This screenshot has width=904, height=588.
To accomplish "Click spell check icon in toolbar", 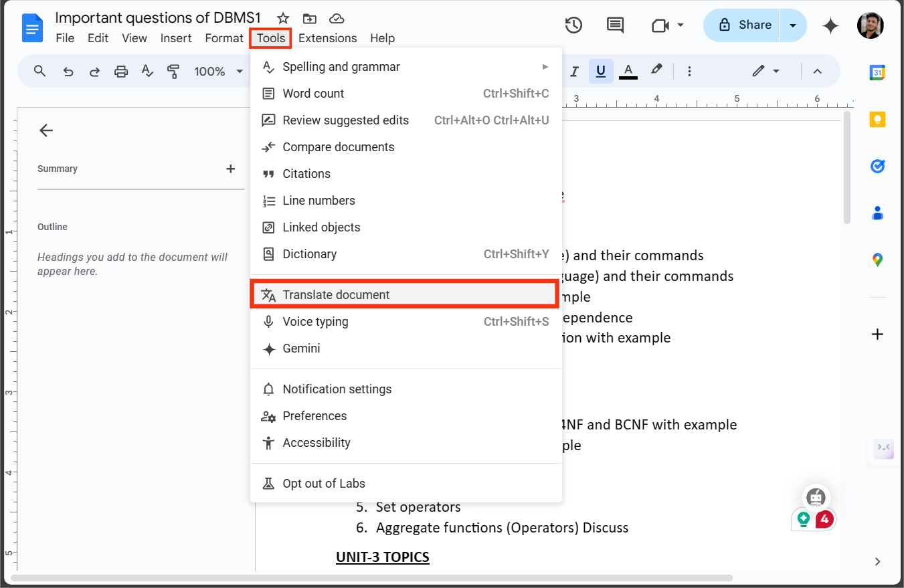I will tap(148, 71).
